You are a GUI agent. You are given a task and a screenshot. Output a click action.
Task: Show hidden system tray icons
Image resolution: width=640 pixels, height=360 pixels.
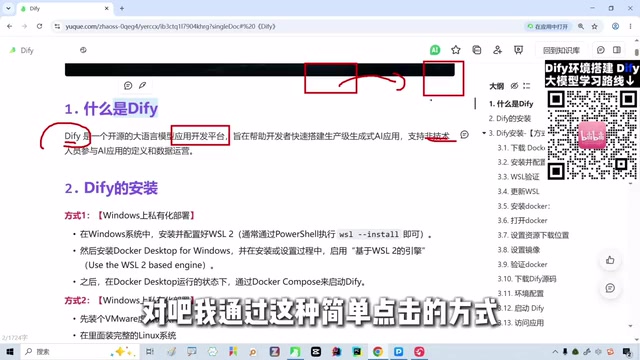pyautogui.click(x=555, y=351)
